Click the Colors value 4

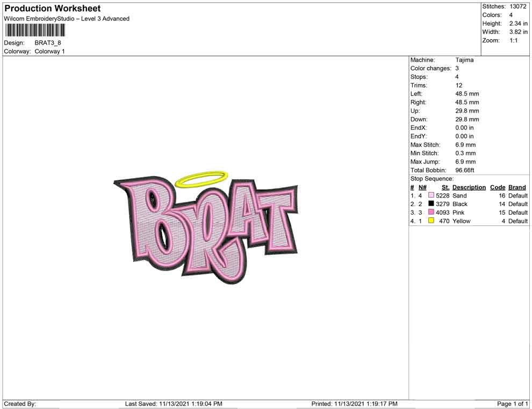pyautogui.click(x=511, y=15)
